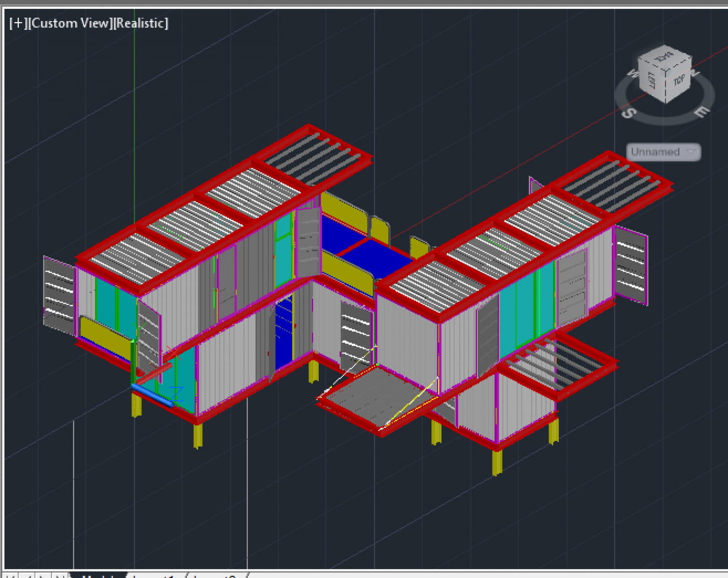Open the [+] viewport controls menu
Screen dimensions: 728x578
18,23
